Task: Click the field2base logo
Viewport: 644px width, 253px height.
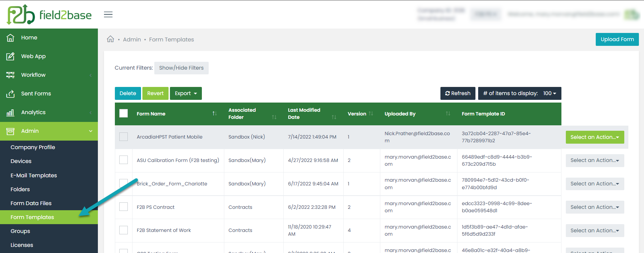Action: point(49,15)
